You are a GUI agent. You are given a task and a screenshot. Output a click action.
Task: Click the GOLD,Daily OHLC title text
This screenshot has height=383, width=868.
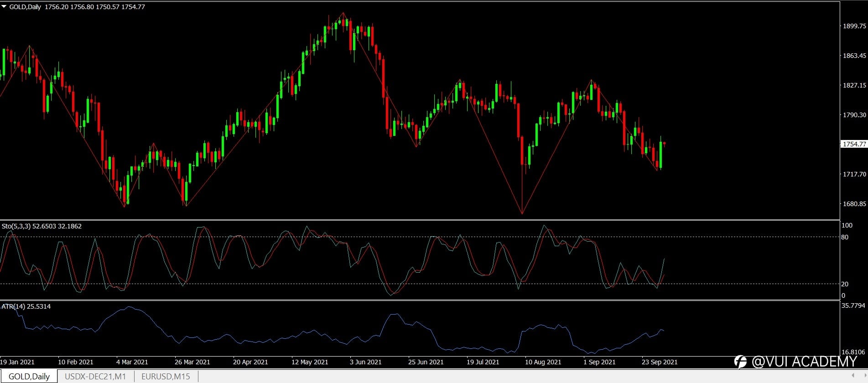coord(77,7)
